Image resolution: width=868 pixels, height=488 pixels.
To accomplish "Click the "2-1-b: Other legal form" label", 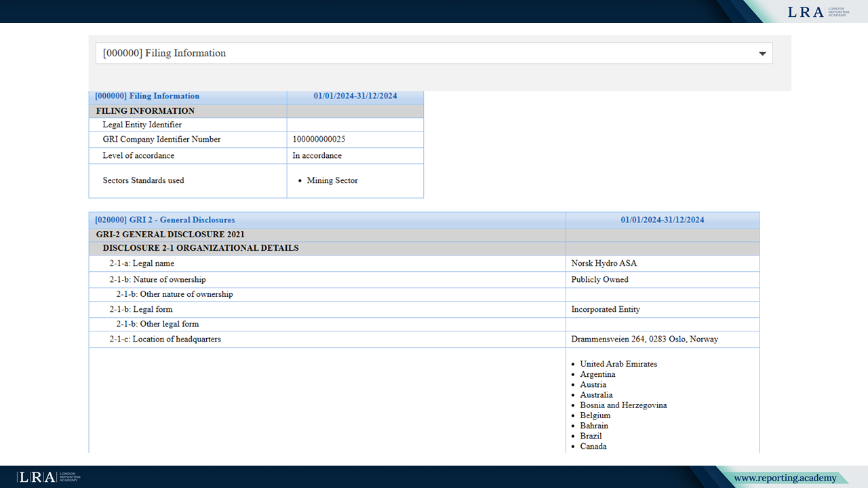I will click(157, 325).
